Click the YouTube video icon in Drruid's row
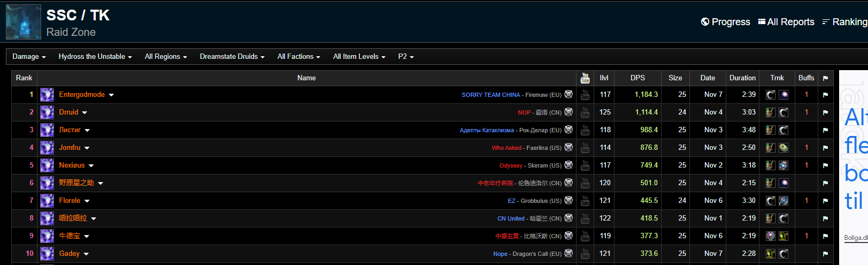This screenshot has width=868, height=265. tap(585, 112)
